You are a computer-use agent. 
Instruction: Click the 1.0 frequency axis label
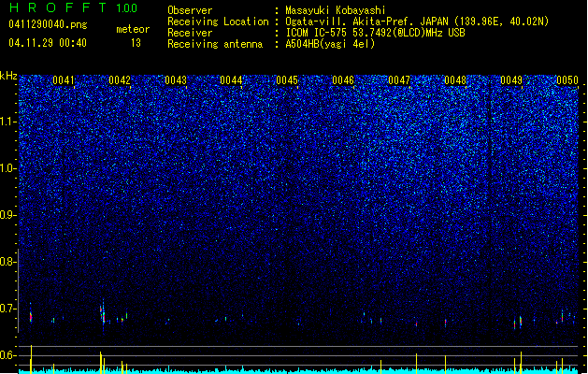8,168
